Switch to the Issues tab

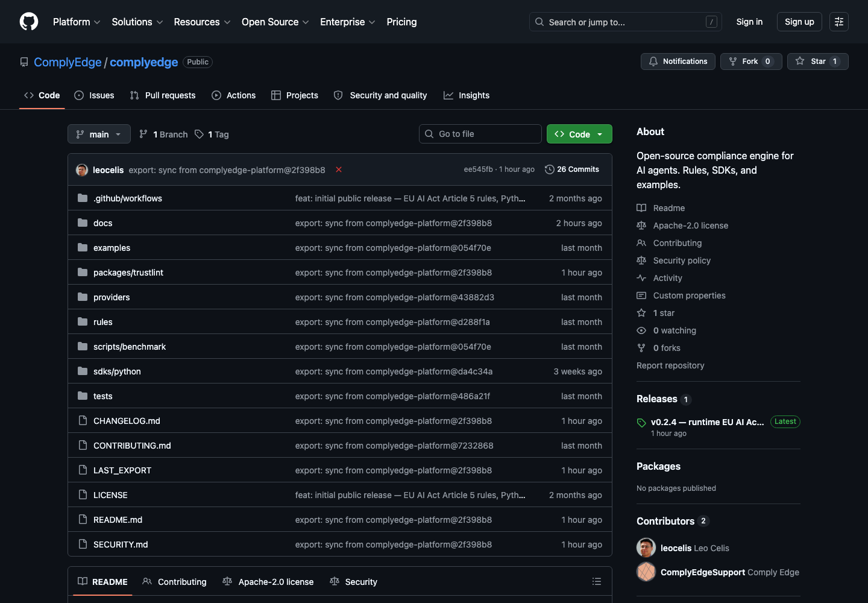point(95,95)
